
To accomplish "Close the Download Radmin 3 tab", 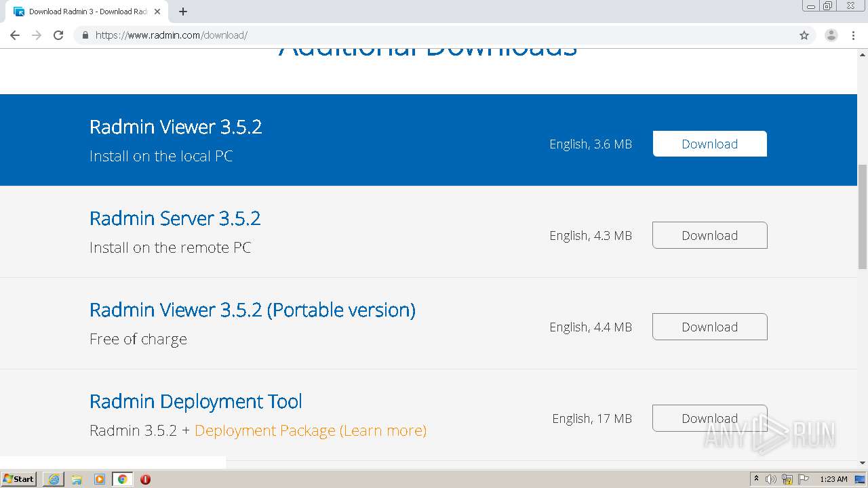I will pyautogui.click(x=157, y=12).
